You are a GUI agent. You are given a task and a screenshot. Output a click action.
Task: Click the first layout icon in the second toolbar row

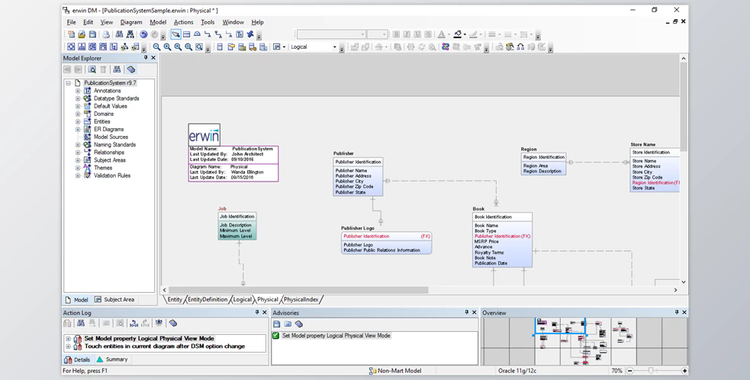click(x=71, y=47)
